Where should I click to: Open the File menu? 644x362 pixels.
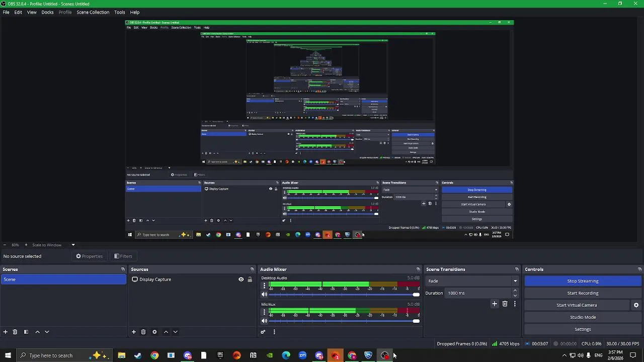click(6, 12)
